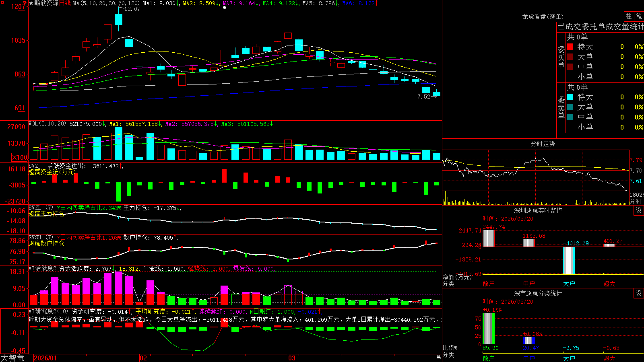Click the teal 中单 sell-order swatch

click(x=570, y=117)
